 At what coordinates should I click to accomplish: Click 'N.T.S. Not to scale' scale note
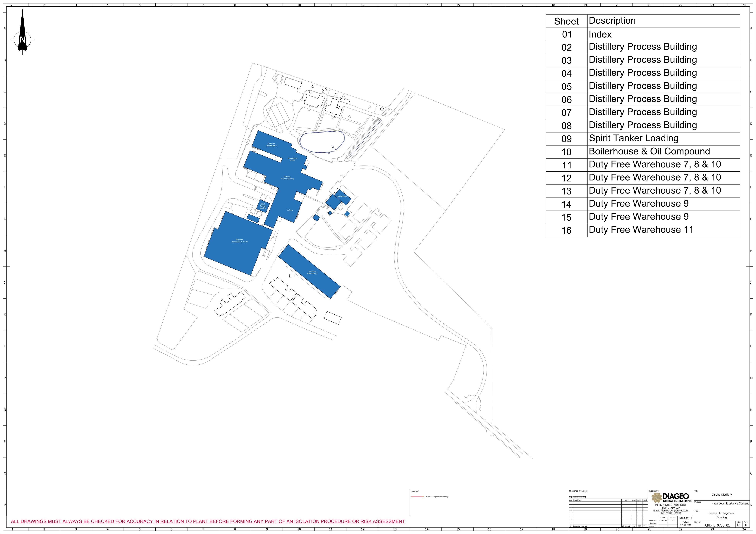coord(685,523)
